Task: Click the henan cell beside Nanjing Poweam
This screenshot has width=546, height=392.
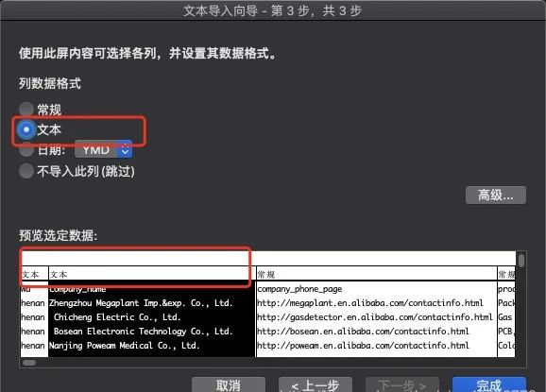Action: [x=33, y=346]
